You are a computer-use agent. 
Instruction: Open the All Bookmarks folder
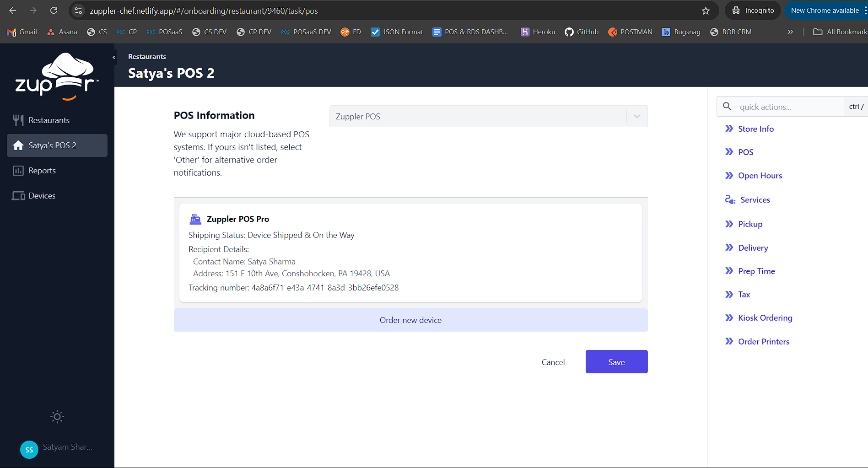840,32
